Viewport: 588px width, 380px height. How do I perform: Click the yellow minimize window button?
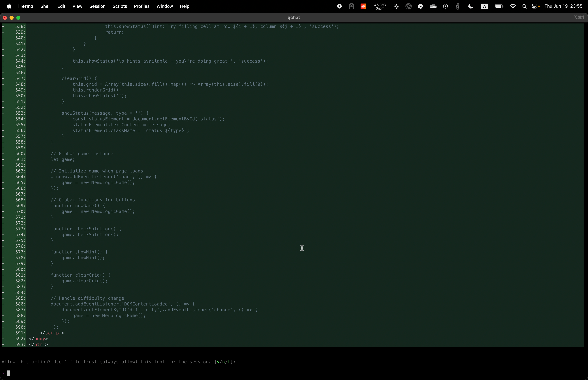(12, 18)
